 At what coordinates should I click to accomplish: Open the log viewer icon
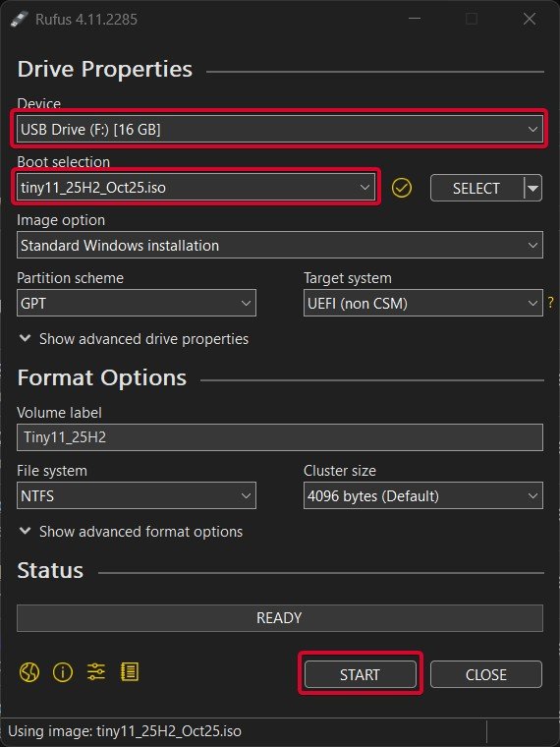click(x=129, y=672)
